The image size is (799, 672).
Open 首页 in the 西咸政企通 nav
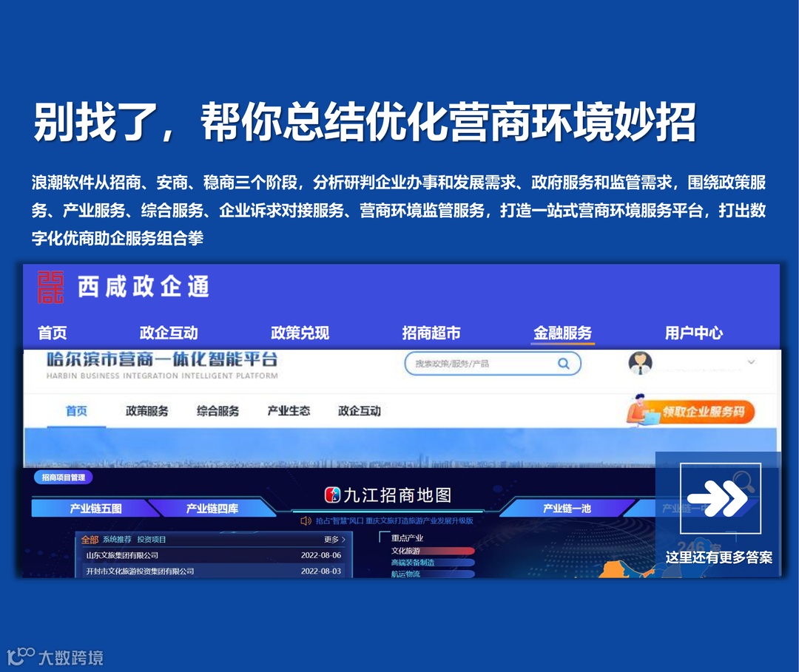tap(53, 333)
